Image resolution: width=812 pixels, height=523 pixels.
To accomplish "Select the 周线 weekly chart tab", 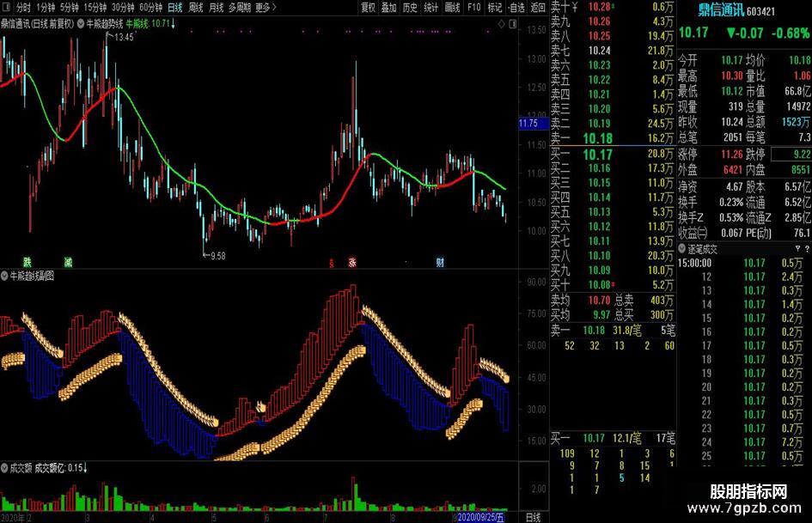I will tap(196, 7).
